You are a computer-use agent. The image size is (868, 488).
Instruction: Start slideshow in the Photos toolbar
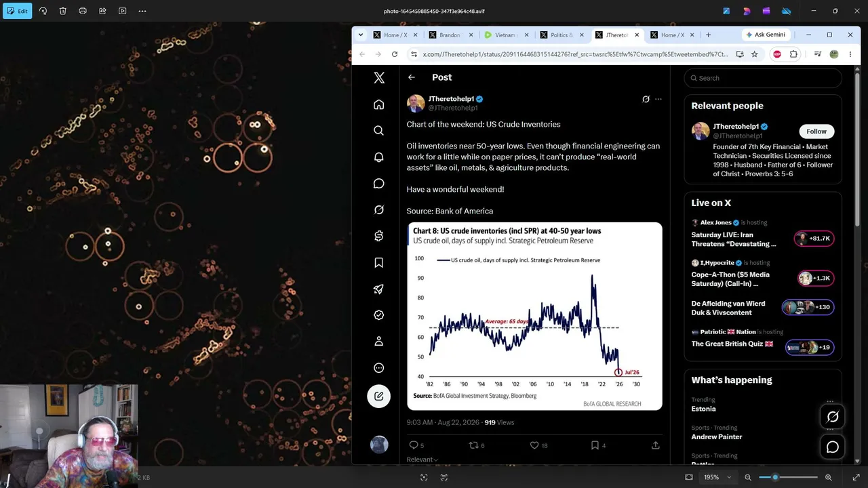click(x=122, y=11)
